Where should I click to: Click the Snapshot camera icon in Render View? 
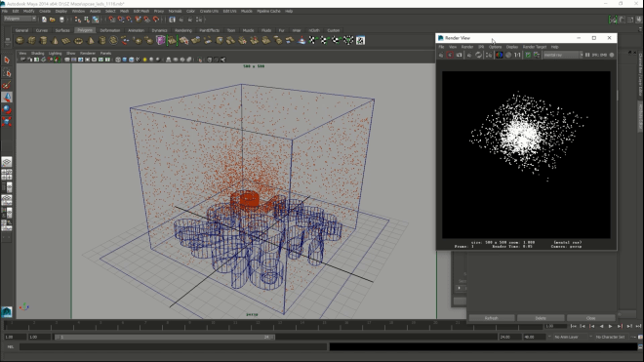pos(460,55)
